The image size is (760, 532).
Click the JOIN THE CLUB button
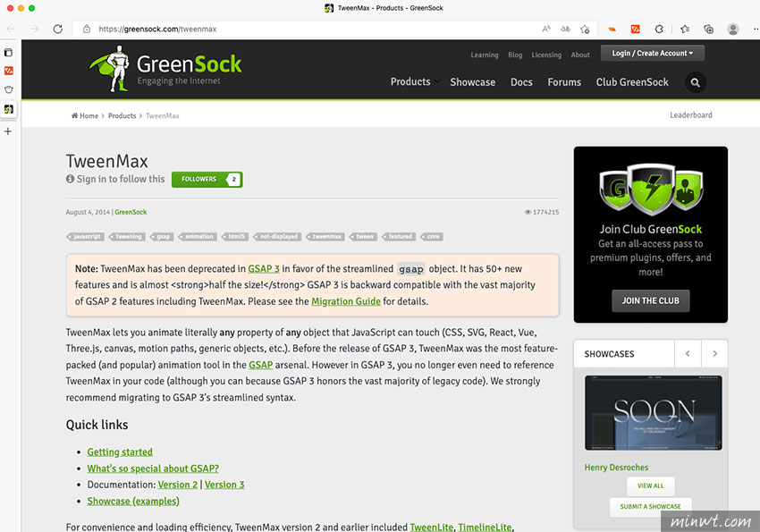[650, 301]
